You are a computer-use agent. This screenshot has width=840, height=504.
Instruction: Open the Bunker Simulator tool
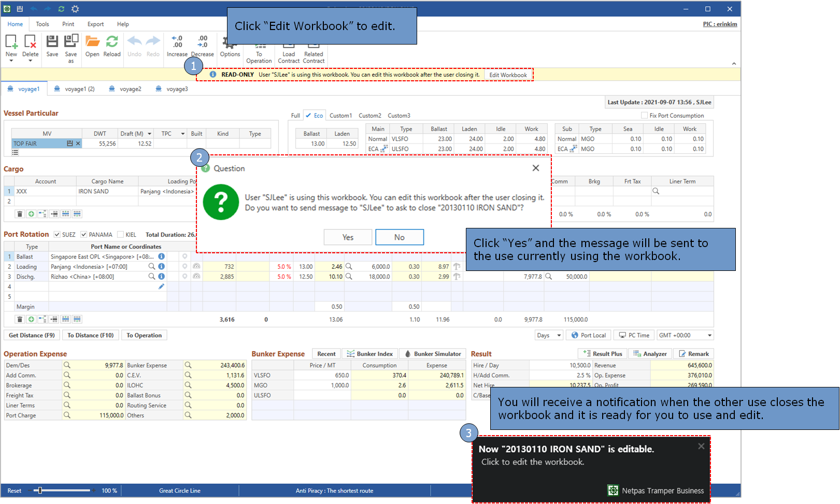432,354
